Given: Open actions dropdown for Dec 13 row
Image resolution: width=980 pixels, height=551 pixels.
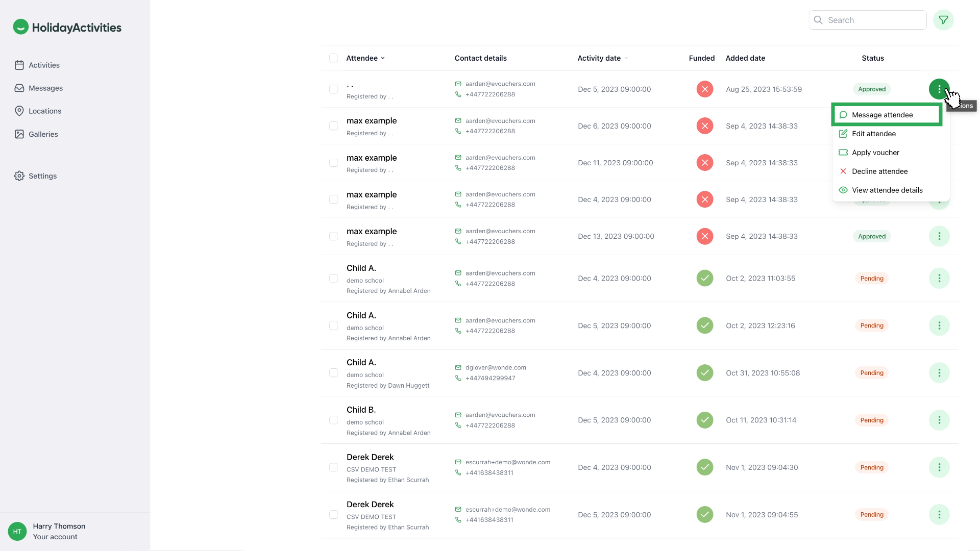Looking at the screenshot, I should tap(939, 236).
